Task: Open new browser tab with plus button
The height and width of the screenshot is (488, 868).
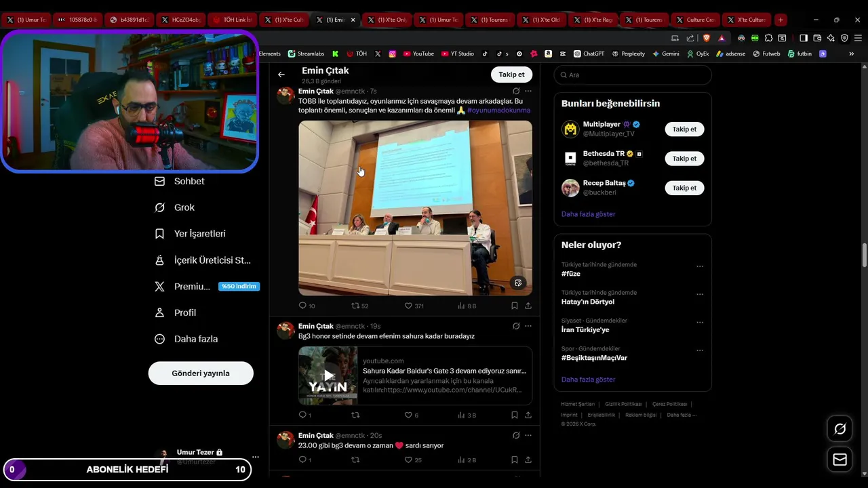Action: [x=781, y=20]
